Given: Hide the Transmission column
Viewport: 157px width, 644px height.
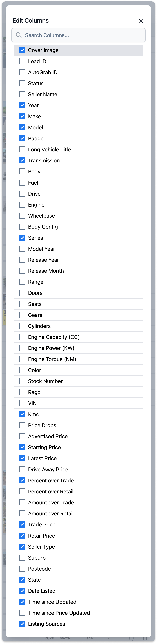Looking at the screenshot, I should coord(23,160).
